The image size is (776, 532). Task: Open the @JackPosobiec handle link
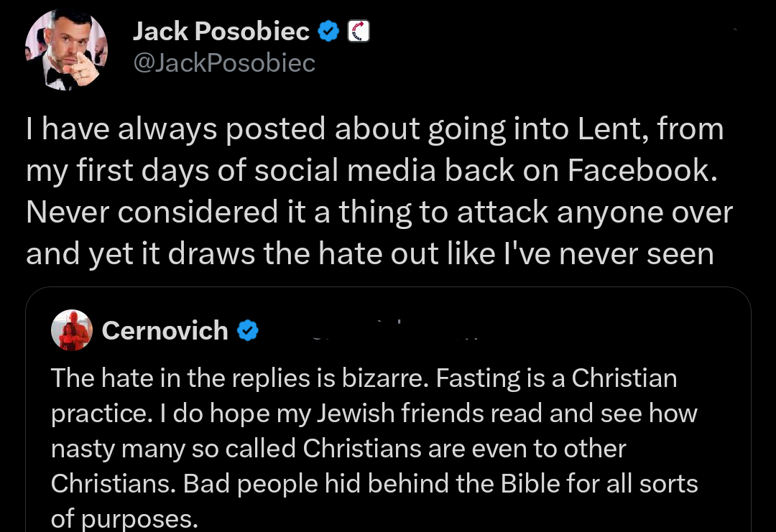click(224, 63)
